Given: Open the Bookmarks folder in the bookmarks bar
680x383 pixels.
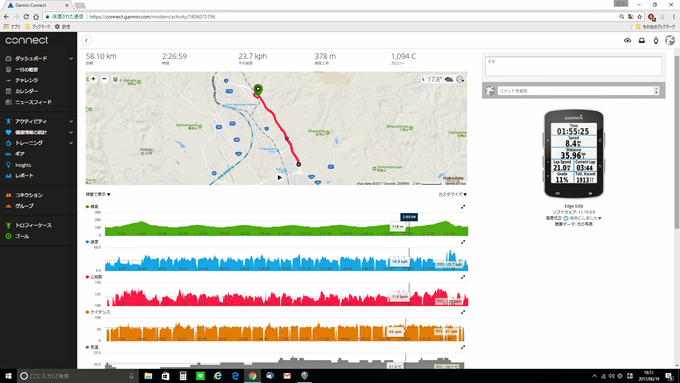Looking at the screenshot, I should click(38, 26).
